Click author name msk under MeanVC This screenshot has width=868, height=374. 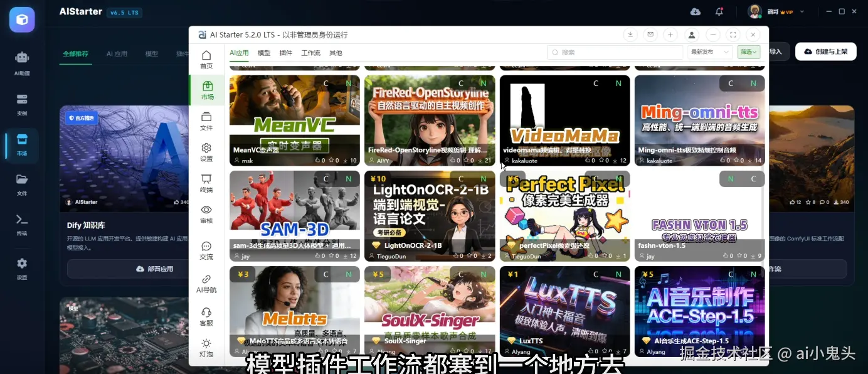pos(247,161)
